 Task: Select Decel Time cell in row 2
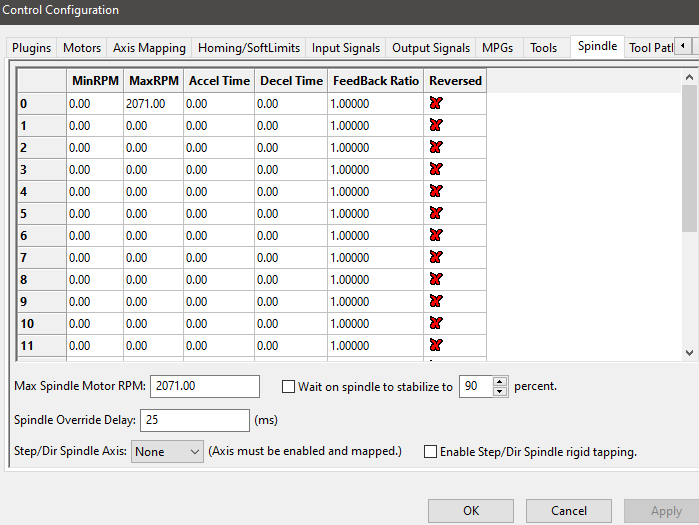pyautogui.click(x=291, y=148)
